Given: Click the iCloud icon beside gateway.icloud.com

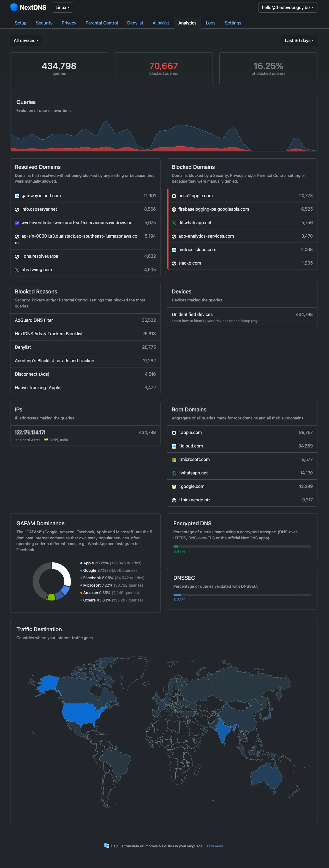Looking at the screenshot, I should tap(17, 196).
